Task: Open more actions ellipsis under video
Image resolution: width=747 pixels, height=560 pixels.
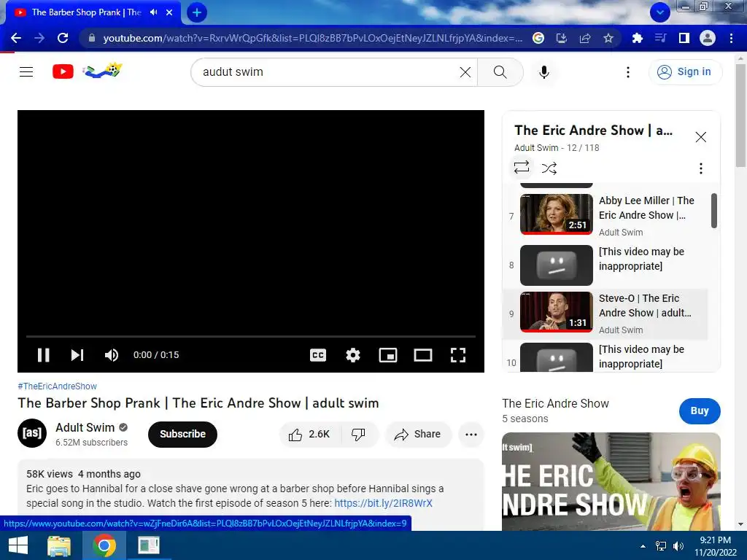Action: pyautogui.click(x=471, y=435)
